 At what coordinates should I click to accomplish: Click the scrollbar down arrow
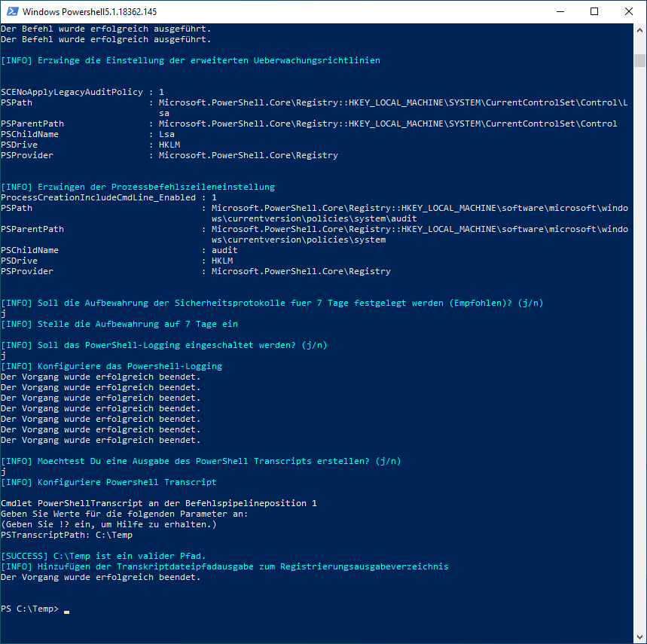click(639, 636)
